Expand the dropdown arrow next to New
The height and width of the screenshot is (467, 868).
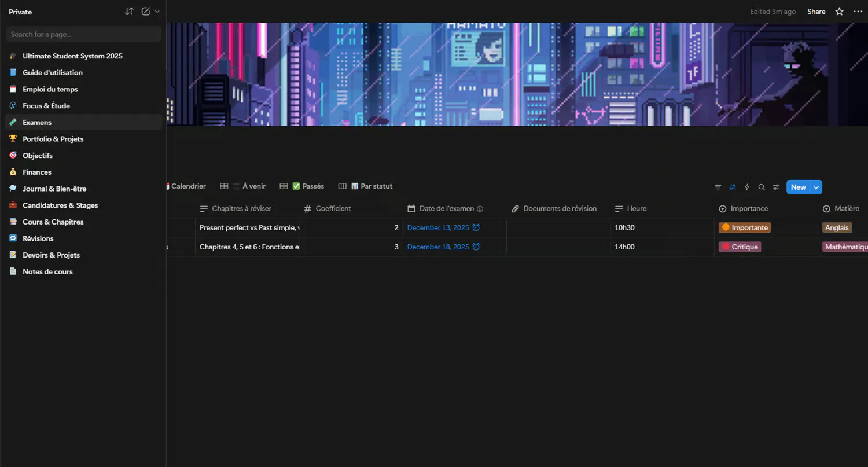[816, 187]
